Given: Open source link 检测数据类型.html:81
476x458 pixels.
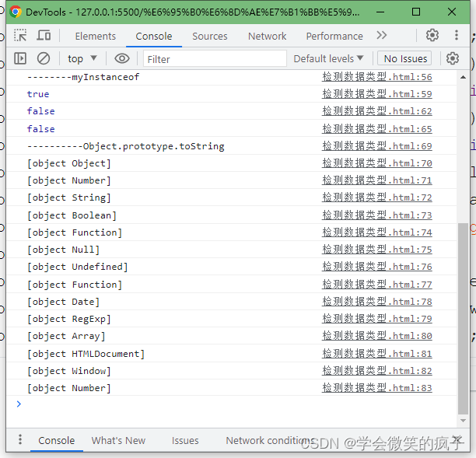Looking at the screenshot, I should point(376,354).
